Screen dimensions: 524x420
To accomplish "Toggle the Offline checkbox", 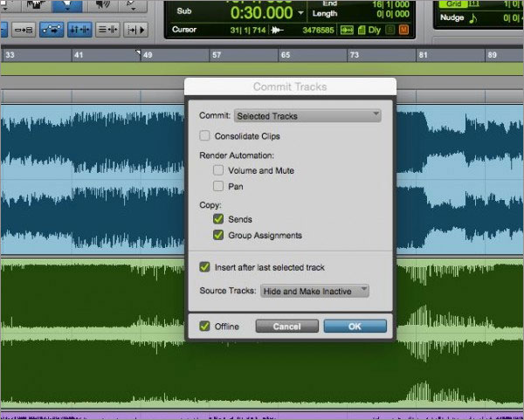I will coord(204,326).
